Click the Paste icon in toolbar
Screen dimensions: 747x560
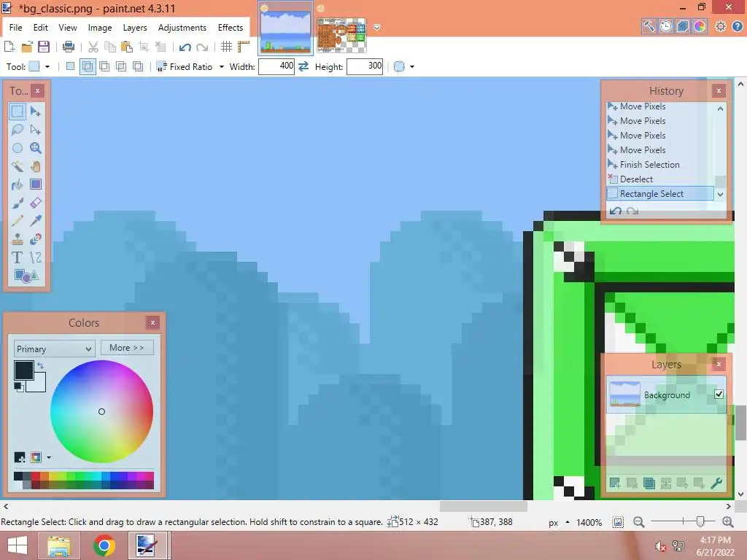click(x=126, y=46)
